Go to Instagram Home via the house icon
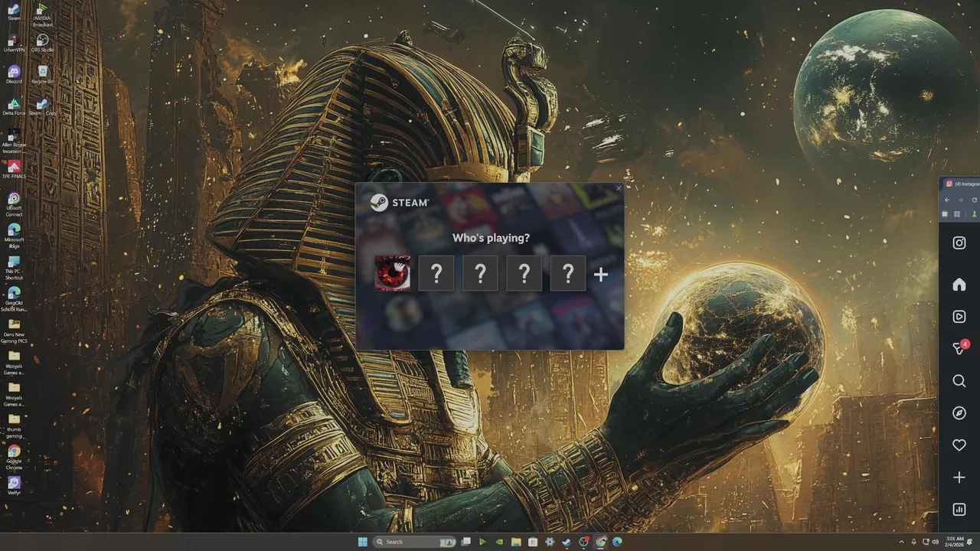Viewport: 980px width, 551px height. (959, 285)
